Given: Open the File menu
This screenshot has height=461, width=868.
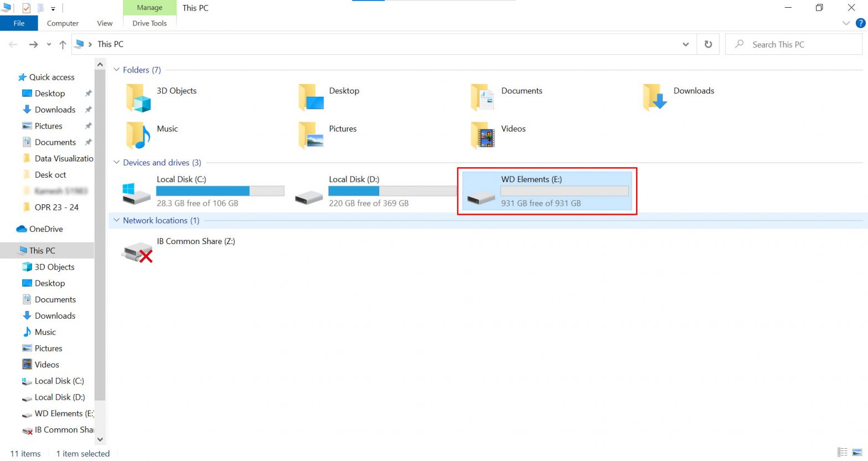Looking at the screenshot, I should [19, 23].
